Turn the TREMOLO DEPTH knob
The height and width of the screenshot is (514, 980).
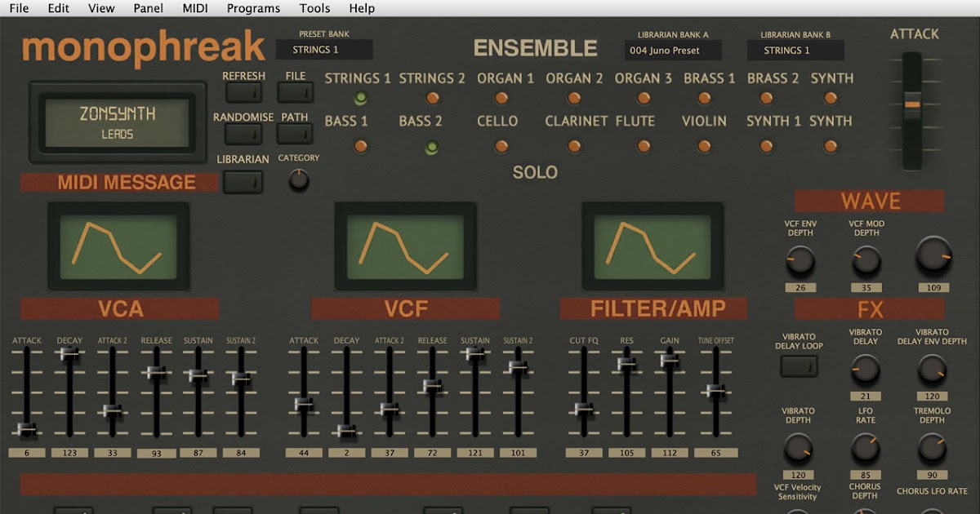click(932, 451)
